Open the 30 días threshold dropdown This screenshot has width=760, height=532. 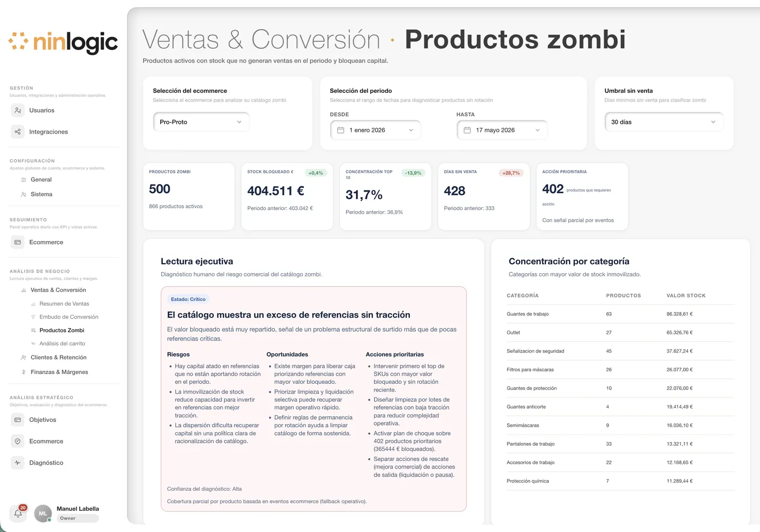click(x=663, y=122)
